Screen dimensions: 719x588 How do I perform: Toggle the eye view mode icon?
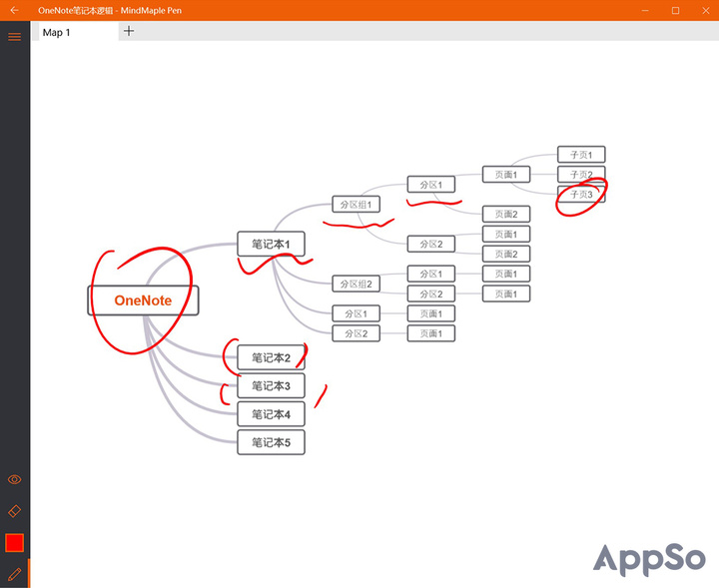click(x=15, y=479)
